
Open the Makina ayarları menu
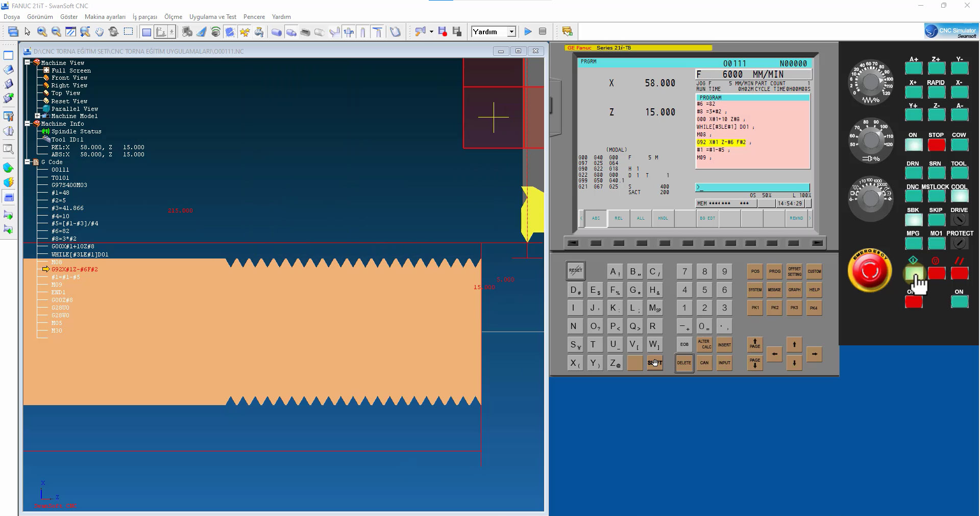105,17
